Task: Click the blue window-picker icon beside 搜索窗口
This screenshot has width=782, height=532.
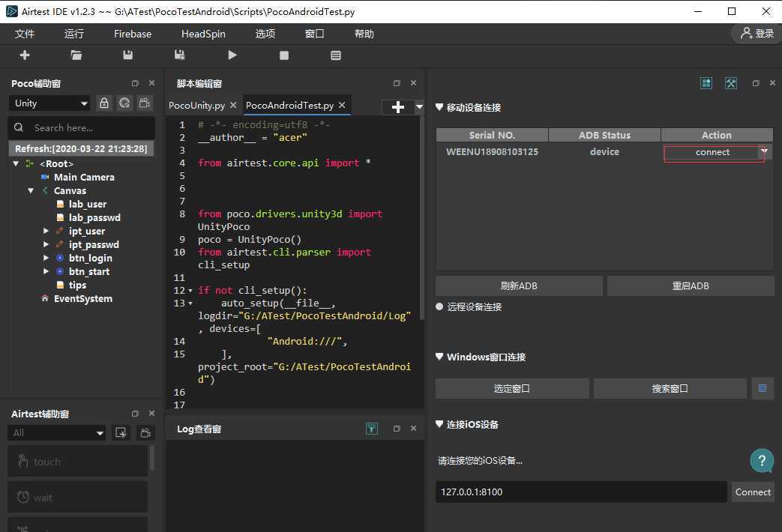Action: coord(763,388)
